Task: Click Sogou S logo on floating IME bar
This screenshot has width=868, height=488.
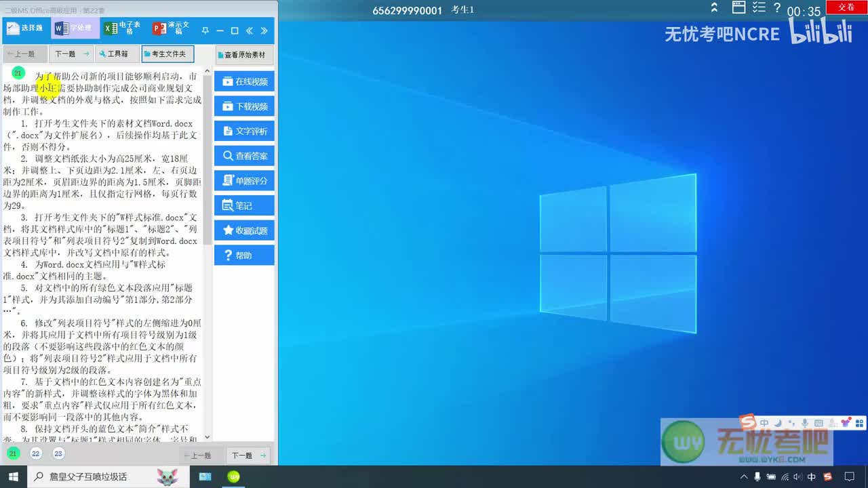Action: point(748,423)
